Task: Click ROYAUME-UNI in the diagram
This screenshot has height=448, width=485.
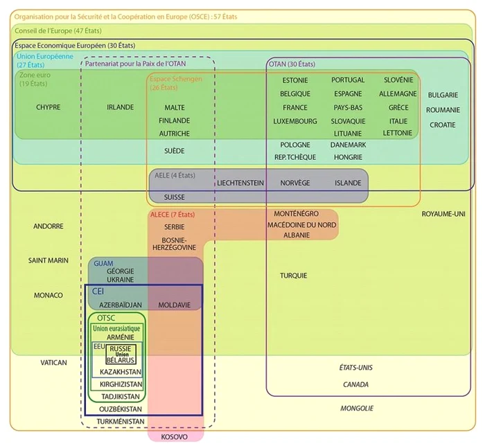Action: pos(443,214)
